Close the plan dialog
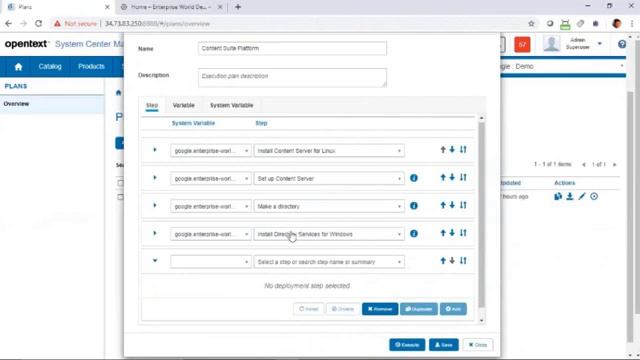640x360 pixels. point(478,345)
